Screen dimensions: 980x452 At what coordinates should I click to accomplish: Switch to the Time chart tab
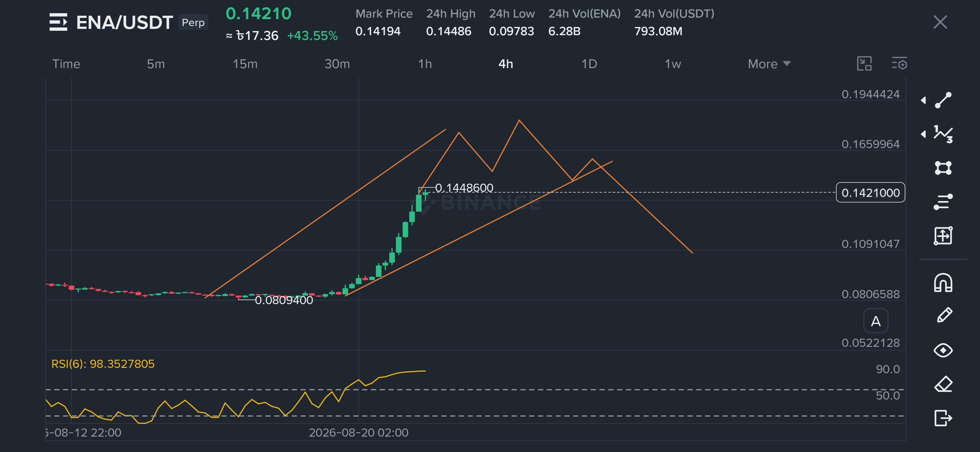point(66,64)
